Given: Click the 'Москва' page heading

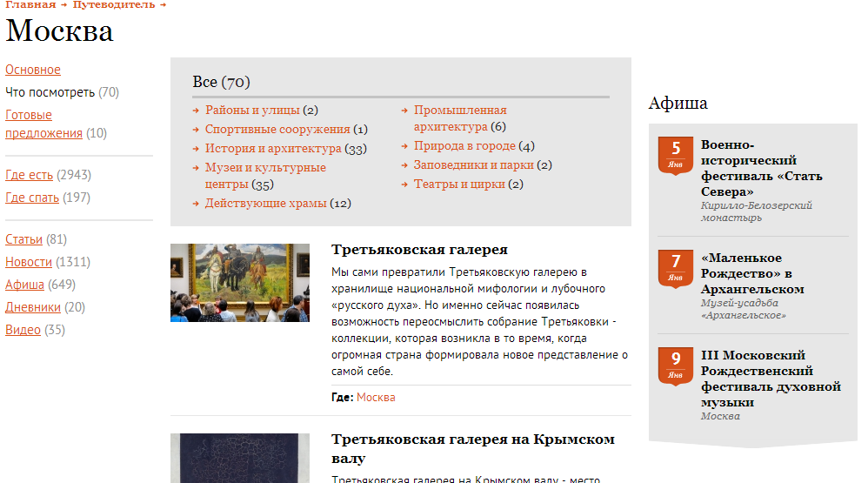Looking at the screenshot, I should click(59, 31).
